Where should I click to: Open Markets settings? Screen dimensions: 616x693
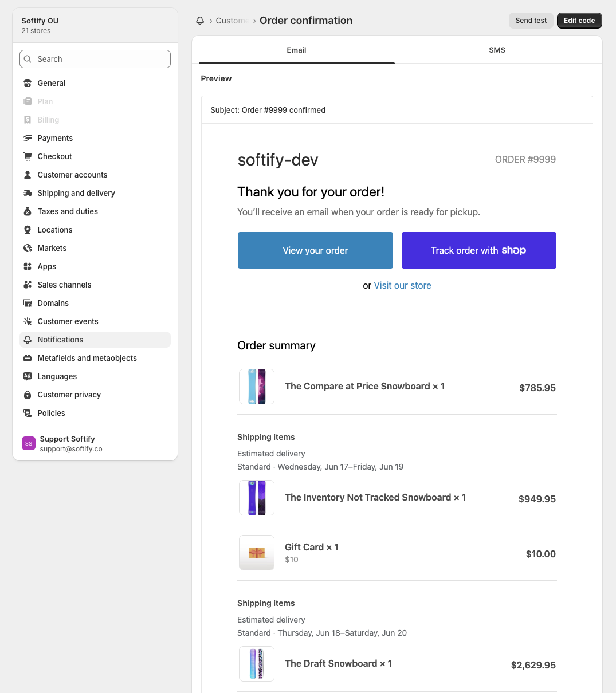click(x=95, y=248)
